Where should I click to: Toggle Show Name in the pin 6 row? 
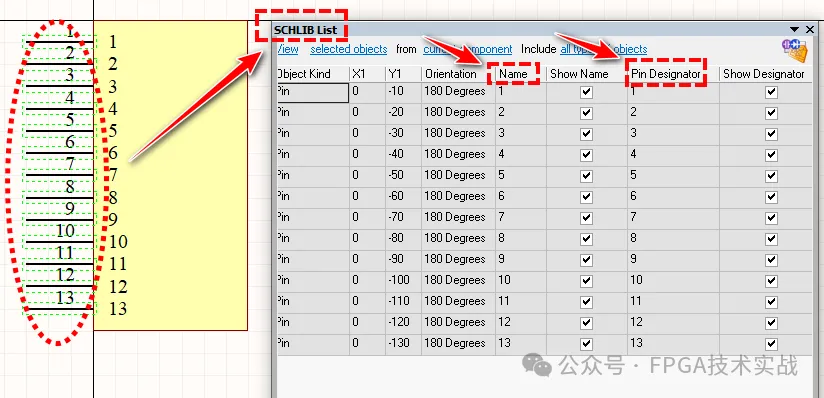(586, 197)
